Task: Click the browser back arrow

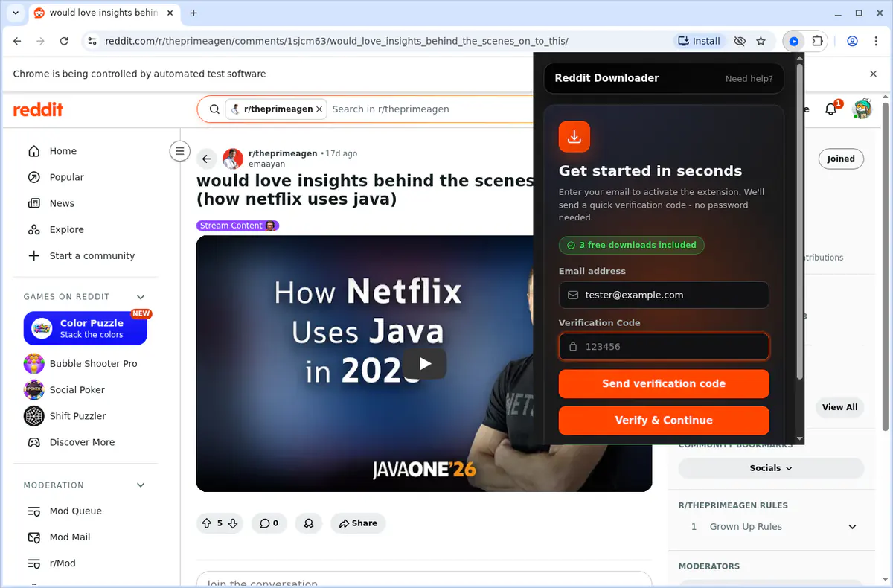Action: pyautogui.click(x=17, y=41)
